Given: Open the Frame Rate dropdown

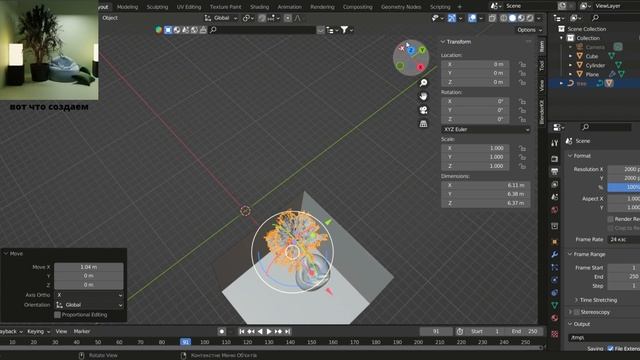Looking at the screenshot, I should tap(624, 240).
